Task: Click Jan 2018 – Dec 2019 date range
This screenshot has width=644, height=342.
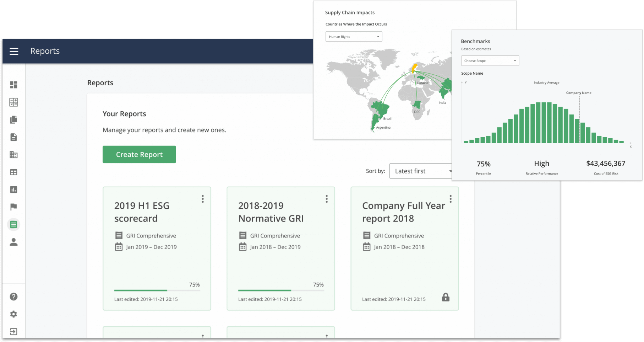Action: click(275, 247)
